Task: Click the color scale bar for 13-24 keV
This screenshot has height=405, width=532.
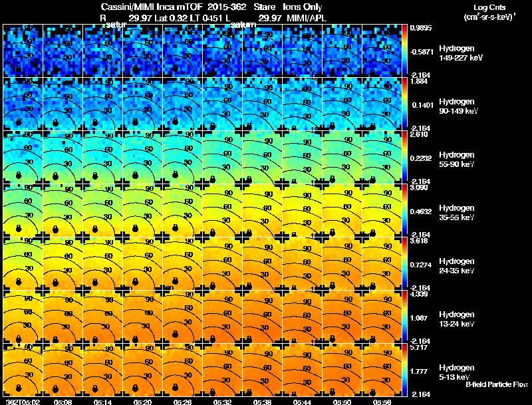Action: coord(404,317)
